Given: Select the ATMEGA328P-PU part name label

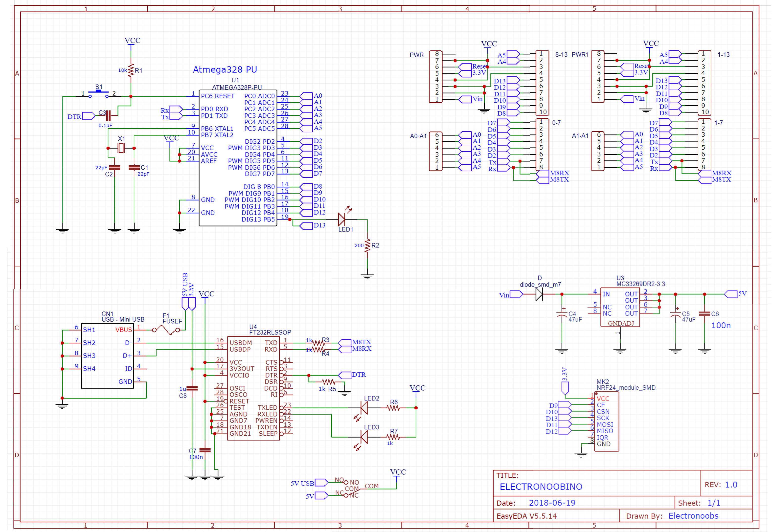Looking at the screenshot, I should 237,87.
